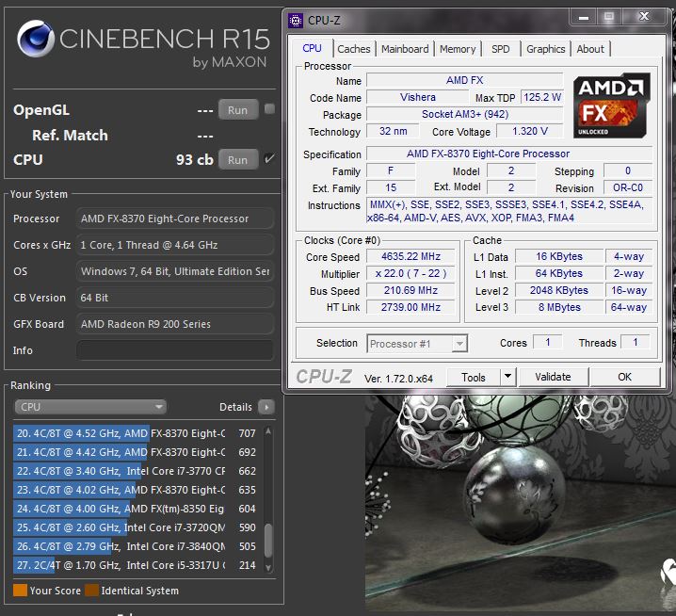This screenshot has height=616, width=676.
Task: Open the SPD tab
Action: (501, 49)
